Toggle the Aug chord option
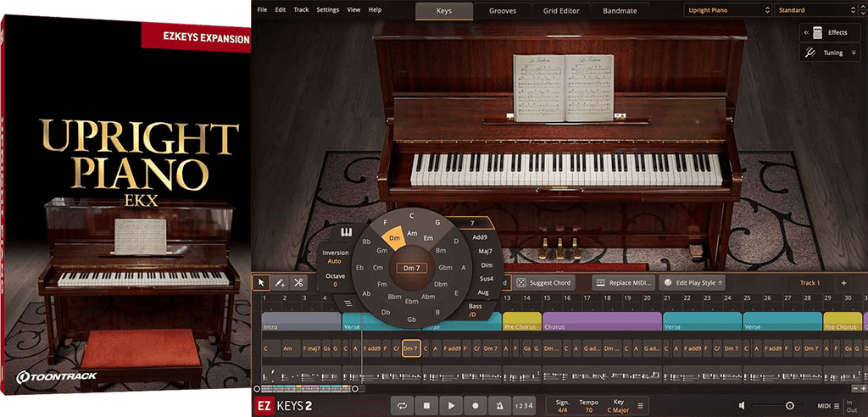The width and height of the screenshot is (868, 417). [482, 292]
